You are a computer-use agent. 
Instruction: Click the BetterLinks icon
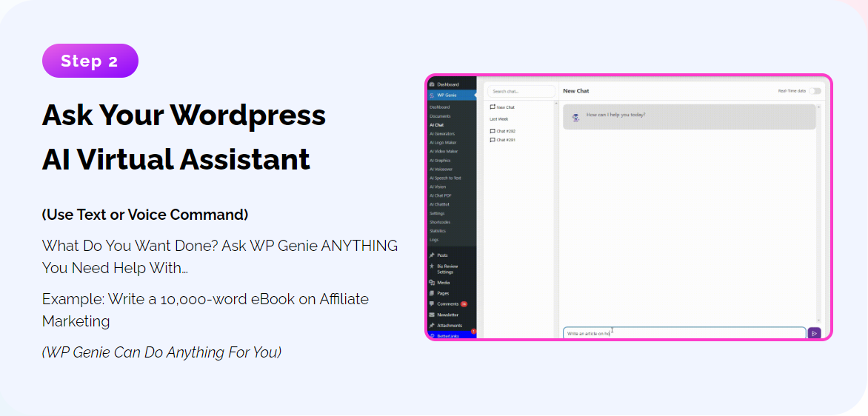432,335
